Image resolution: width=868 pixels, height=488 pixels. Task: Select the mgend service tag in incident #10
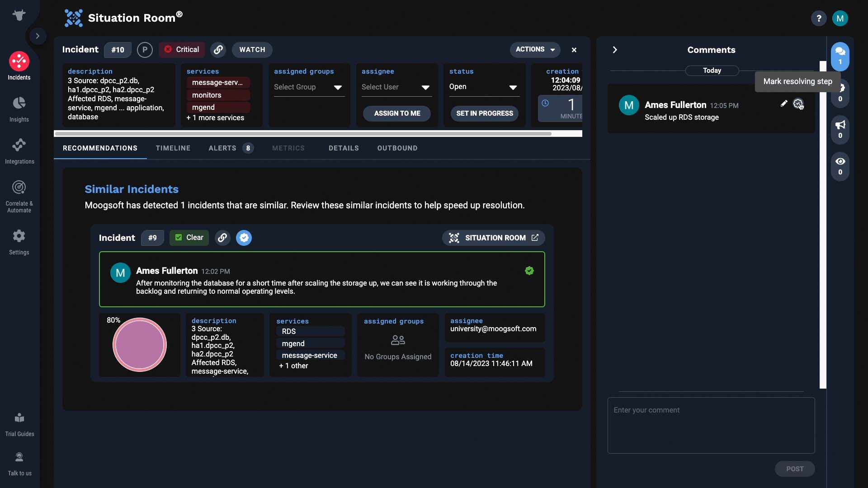click(x=218, y=107)
